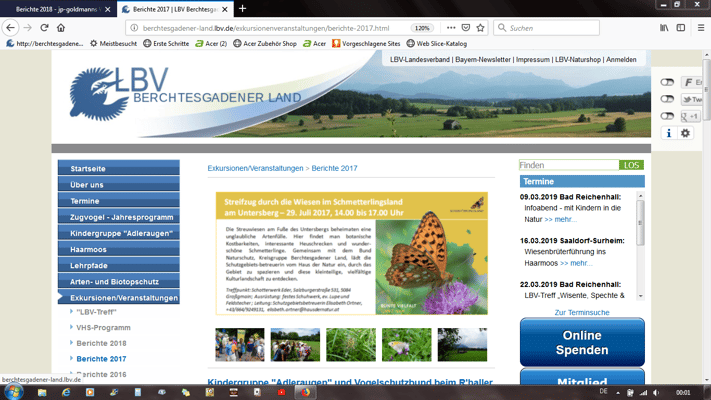
Task: Show site information icon in address bar
Action: coord(134,28)
